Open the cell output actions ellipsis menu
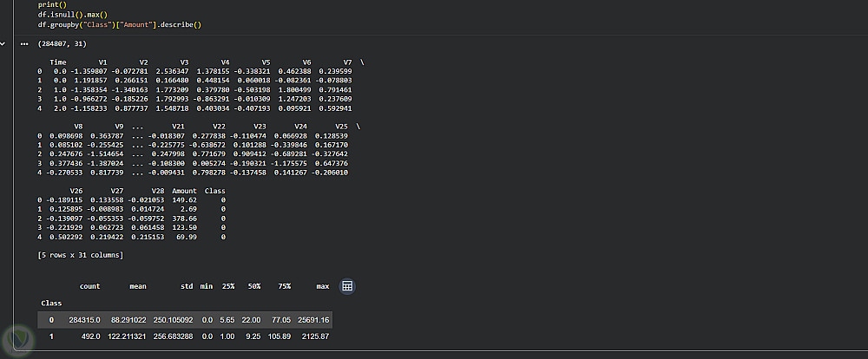868x359 pixels. tap(23, 43)
